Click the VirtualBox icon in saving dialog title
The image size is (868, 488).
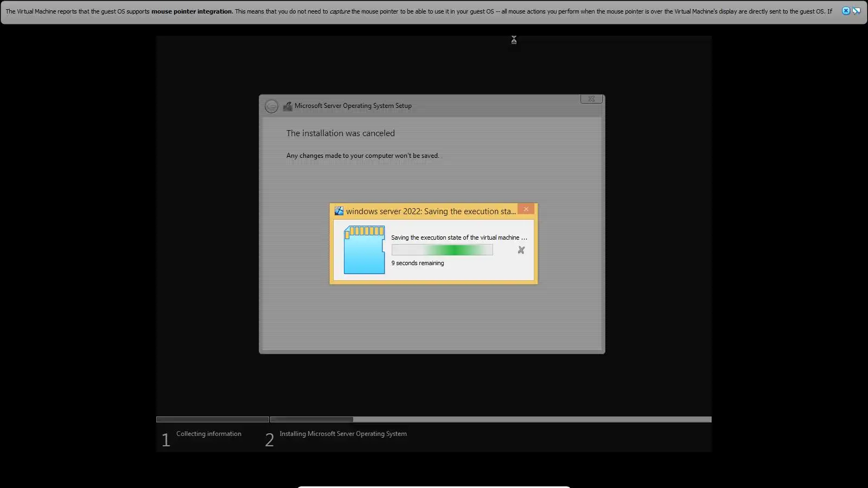[x=339, y=211]
